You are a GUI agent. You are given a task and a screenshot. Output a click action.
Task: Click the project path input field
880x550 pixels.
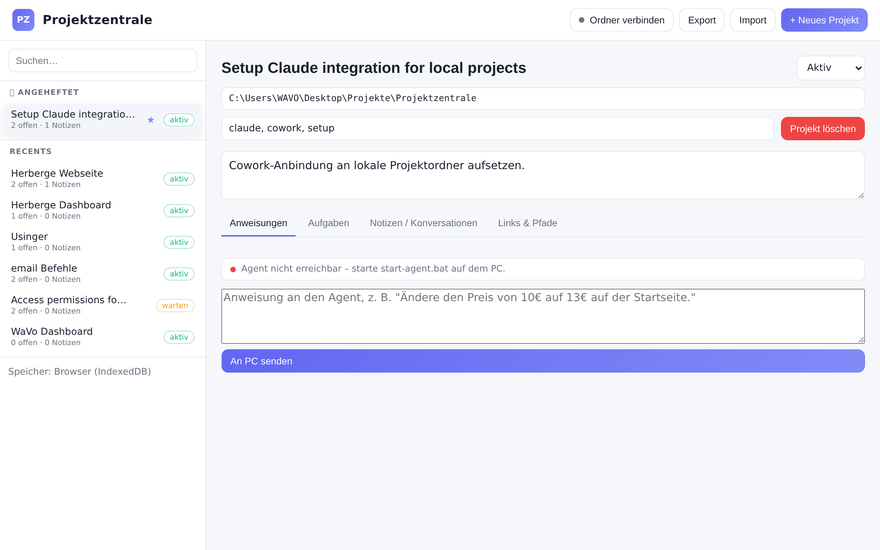click(x=543, y=98)
